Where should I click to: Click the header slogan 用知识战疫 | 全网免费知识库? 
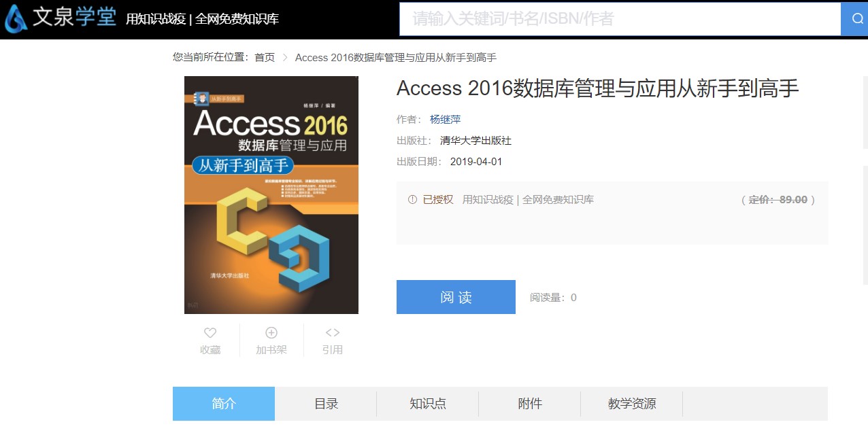pyautogui.click(x=202, y=19)
